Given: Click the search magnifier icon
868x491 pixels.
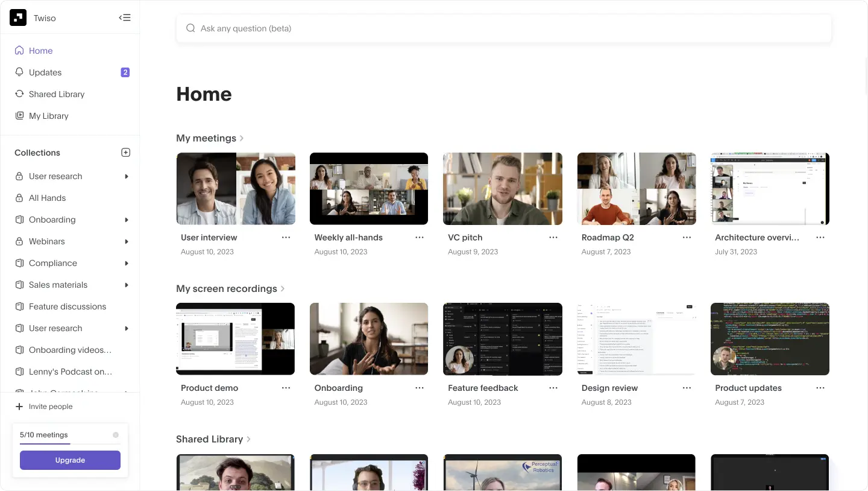Looking at the screenshot, I should tap(190, 28).
